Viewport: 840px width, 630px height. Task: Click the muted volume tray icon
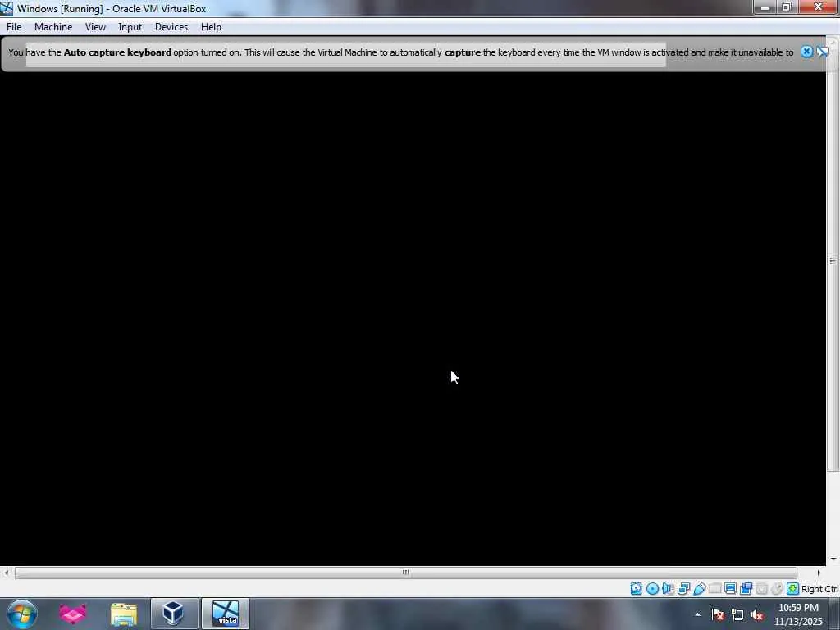point(757,614)
